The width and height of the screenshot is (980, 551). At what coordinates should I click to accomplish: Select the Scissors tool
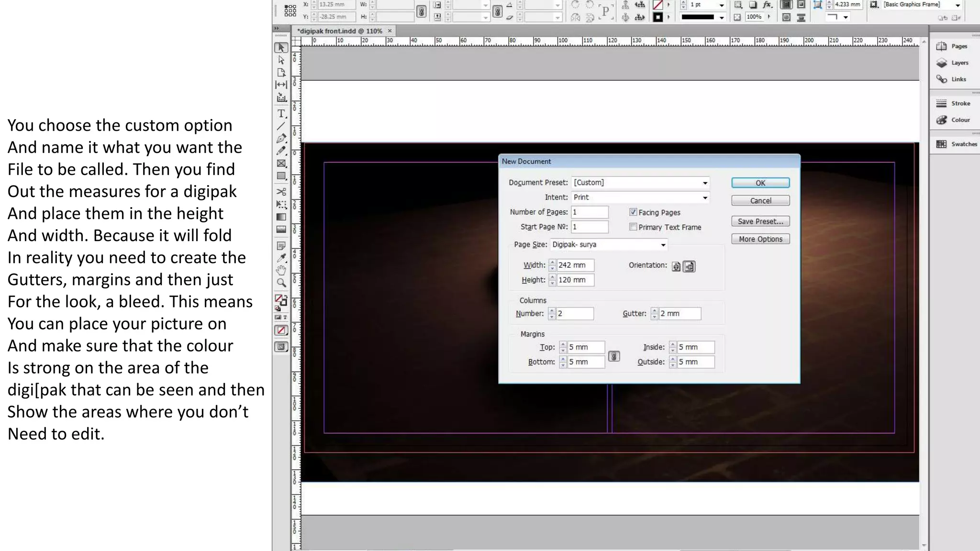(281, 192)
